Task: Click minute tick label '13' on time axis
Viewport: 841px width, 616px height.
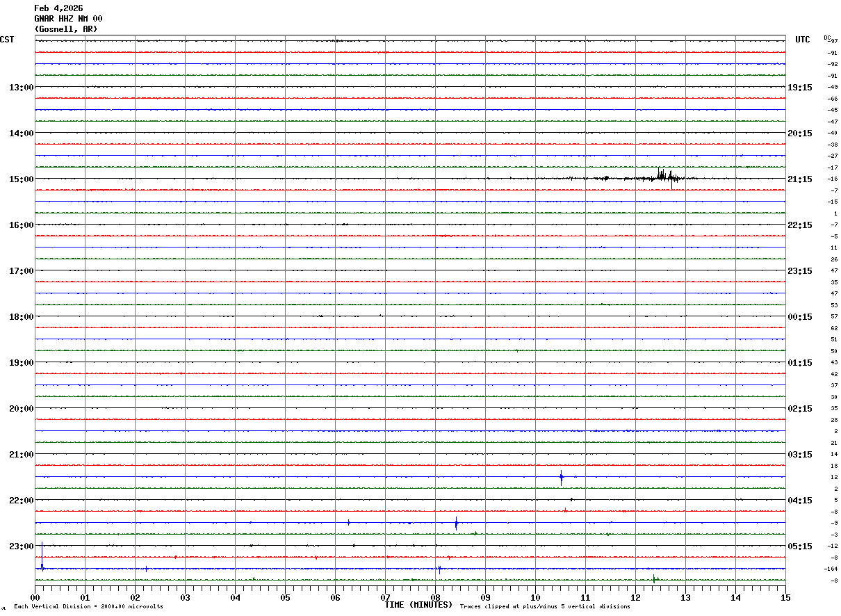Action: [686, 597]
